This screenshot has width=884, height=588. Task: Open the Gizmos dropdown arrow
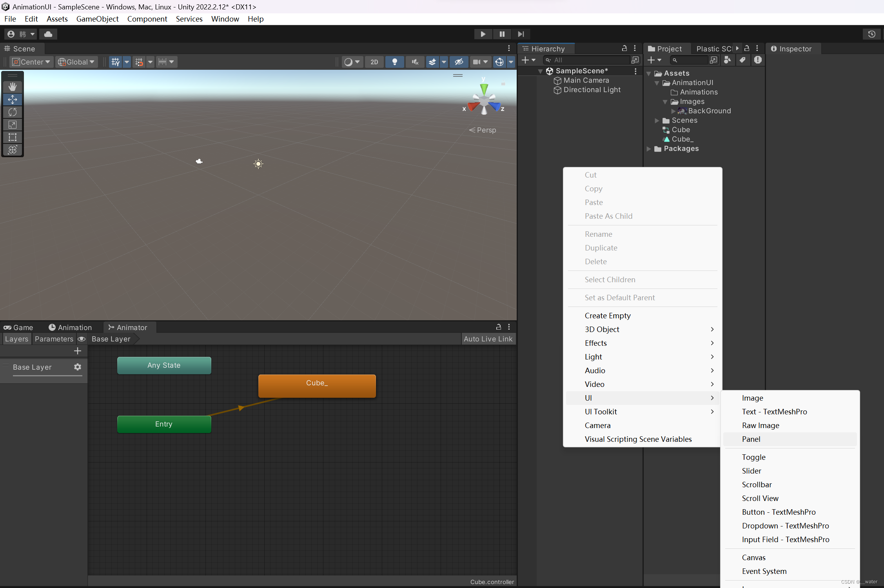(x=511, y=62)
